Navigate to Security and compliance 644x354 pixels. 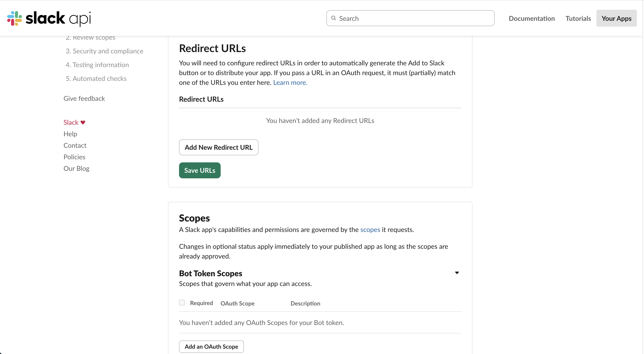pos(104,51)
